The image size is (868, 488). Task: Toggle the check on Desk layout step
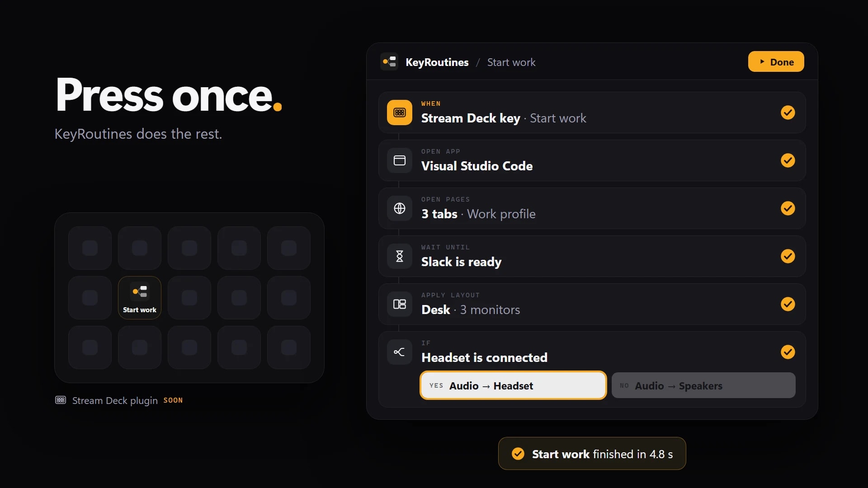click(x=788, y=304)
